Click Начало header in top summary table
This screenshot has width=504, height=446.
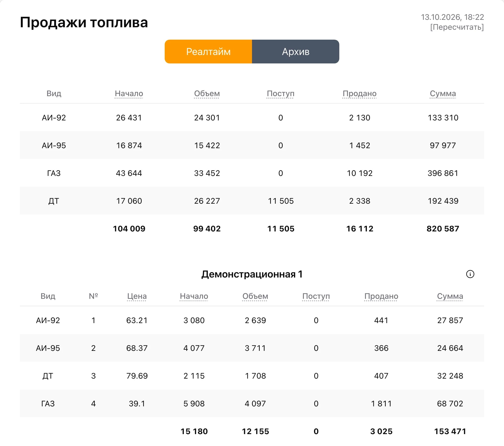click(x=129, y=93)
